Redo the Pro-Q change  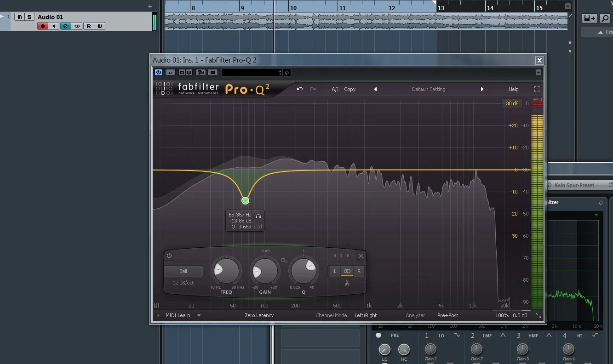point(313,89)
